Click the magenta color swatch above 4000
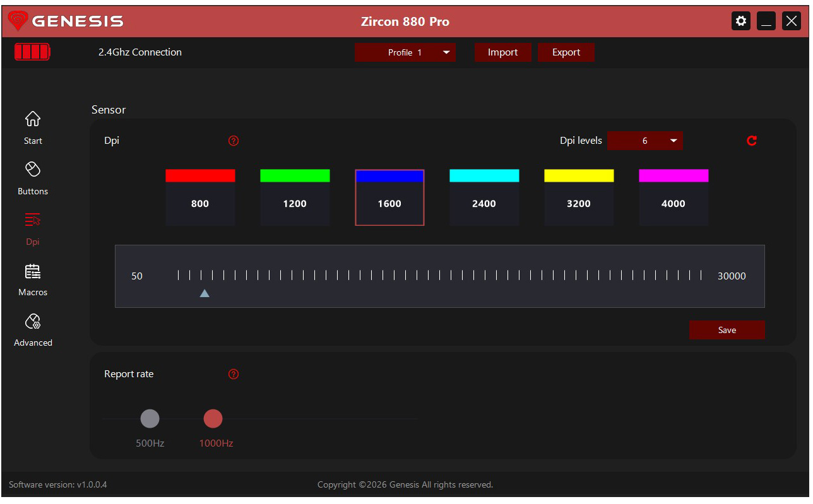The width and height of the screenshot is (813, 504). [x=674, y=175]
